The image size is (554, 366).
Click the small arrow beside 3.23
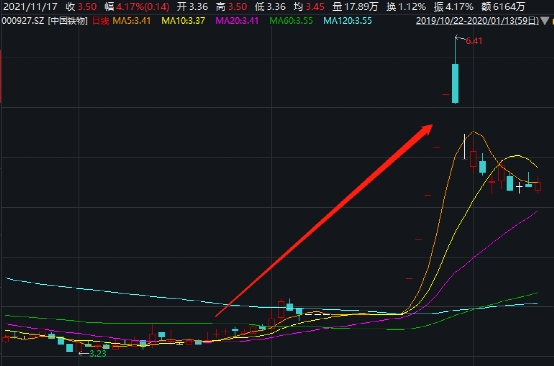pos(84,353)
